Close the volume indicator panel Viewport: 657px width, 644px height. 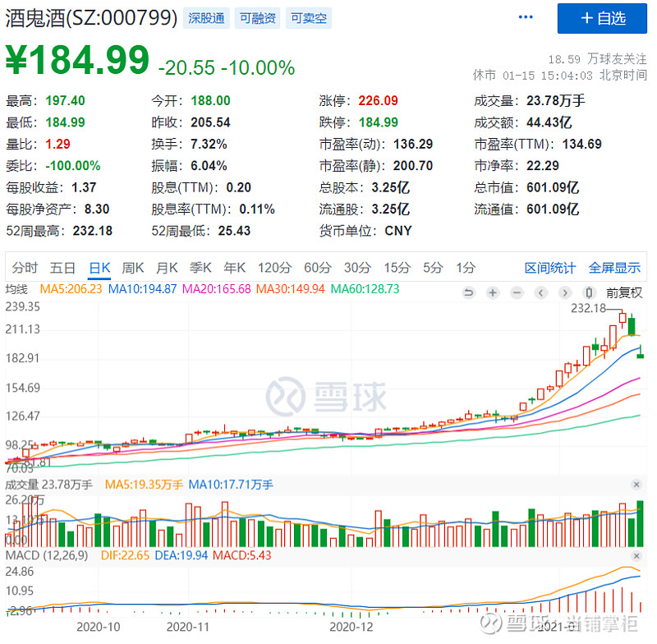(x=636, y=485)
